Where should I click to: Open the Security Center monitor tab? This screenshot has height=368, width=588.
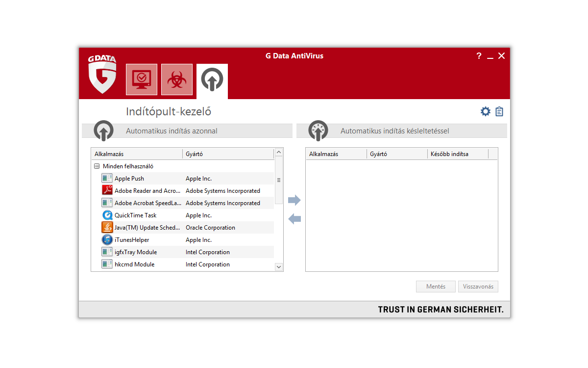pos(142,79)
